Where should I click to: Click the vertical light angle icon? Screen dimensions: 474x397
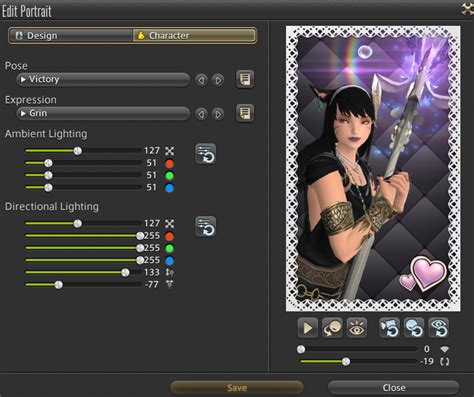pos(170,272)
